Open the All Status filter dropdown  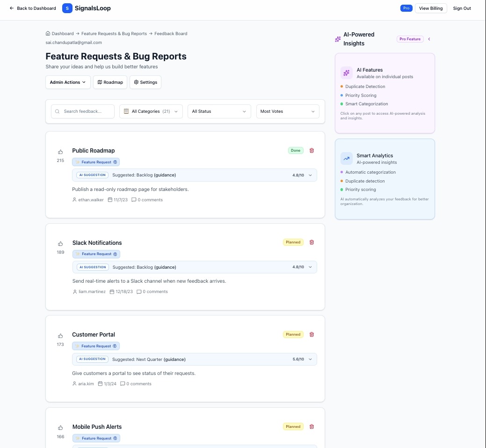coord(219,111)
